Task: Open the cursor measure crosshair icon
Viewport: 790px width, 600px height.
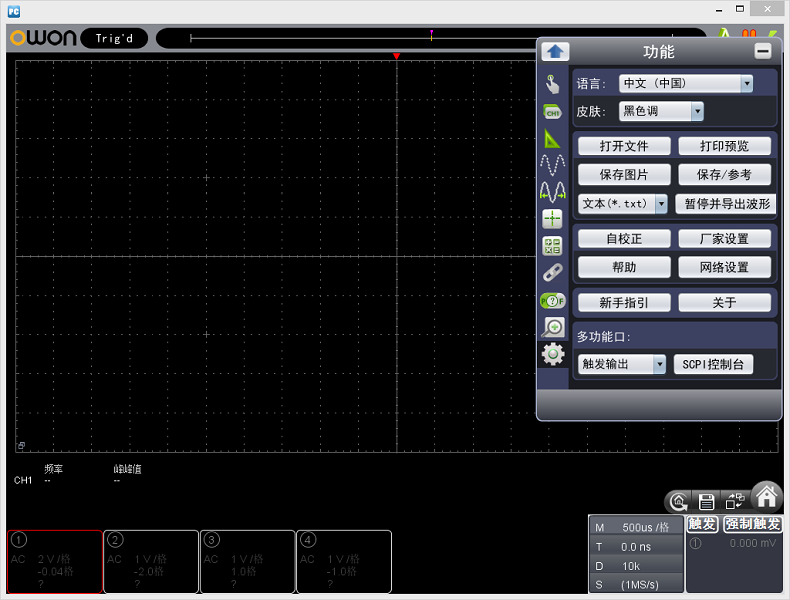Action: (x=552, y=219)
